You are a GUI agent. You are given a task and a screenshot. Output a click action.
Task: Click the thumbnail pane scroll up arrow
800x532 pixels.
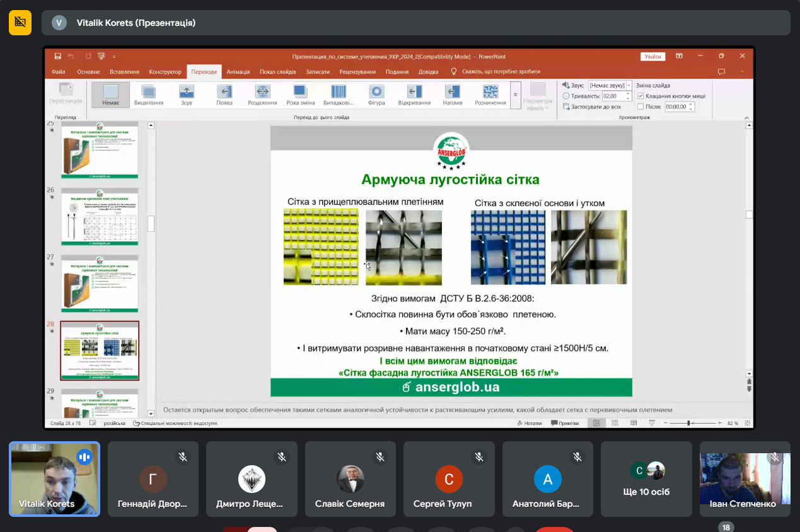[151, 125]
